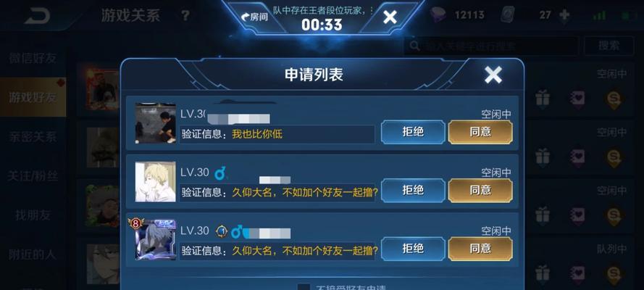Close the 申请列表 dialog with the X

click(x=493, y=75)
